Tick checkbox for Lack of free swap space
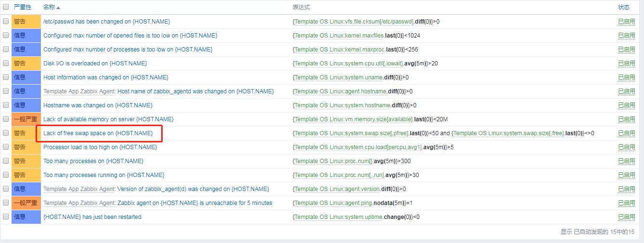644x243 pixels. [x=6, y=133]
